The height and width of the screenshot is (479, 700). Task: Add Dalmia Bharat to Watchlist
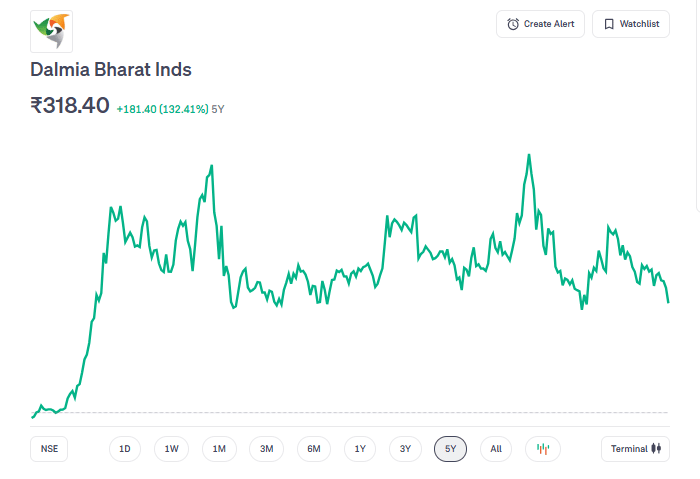pos(631,24)
